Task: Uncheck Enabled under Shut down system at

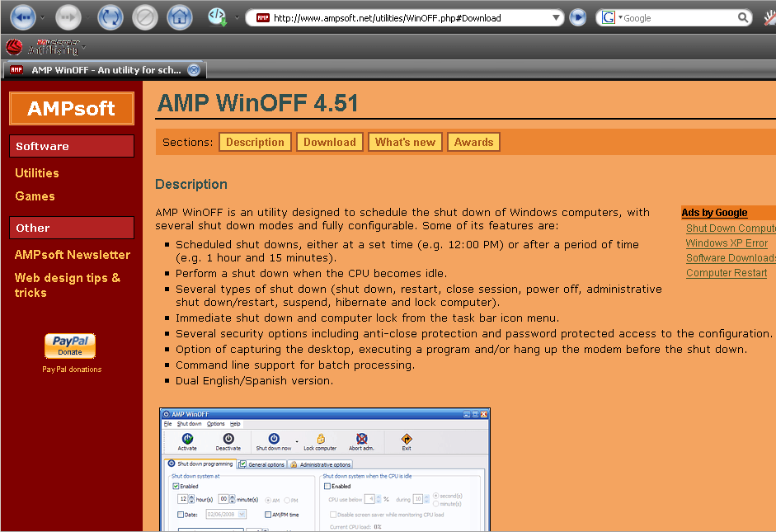Action: [x=176, y=486]
